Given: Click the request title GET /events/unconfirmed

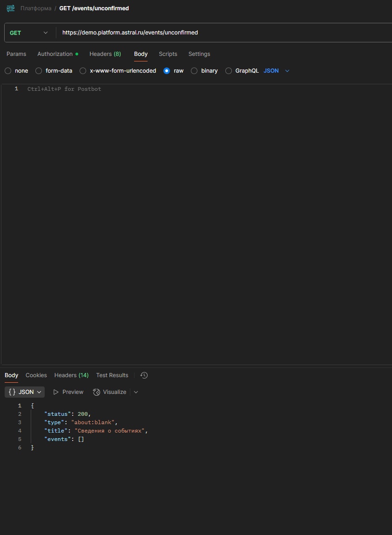Looking at the screenshot, I should coord(94,8).
